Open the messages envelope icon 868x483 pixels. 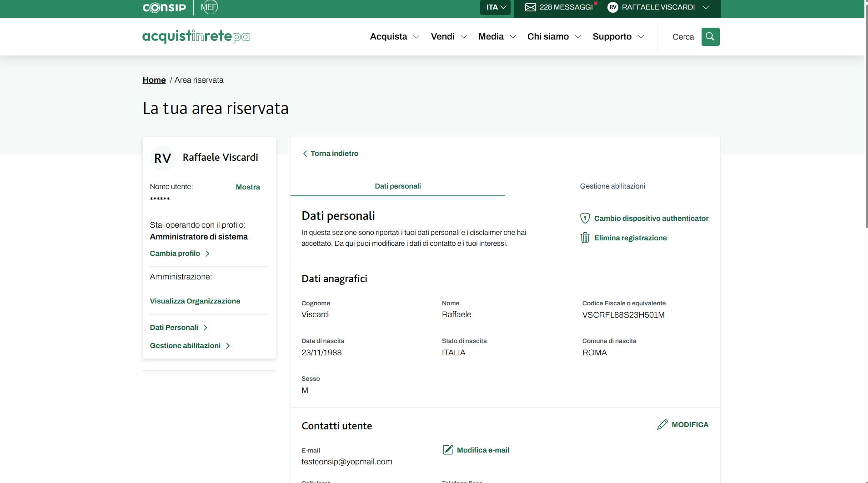click(x=530, y=7)
